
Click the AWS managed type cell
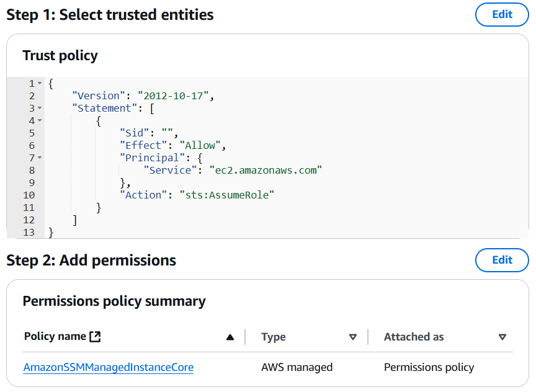point(297,367)
